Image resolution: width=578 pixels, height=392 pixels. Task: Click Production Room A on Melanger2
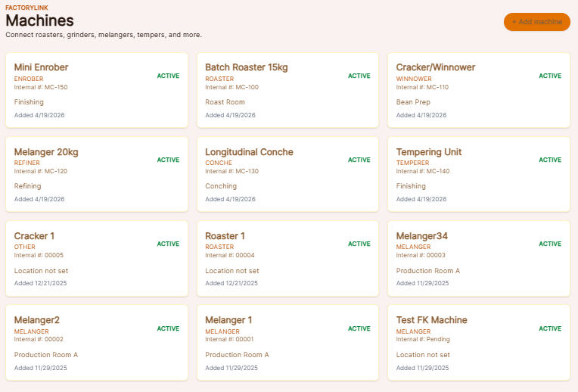pos(46,355)
